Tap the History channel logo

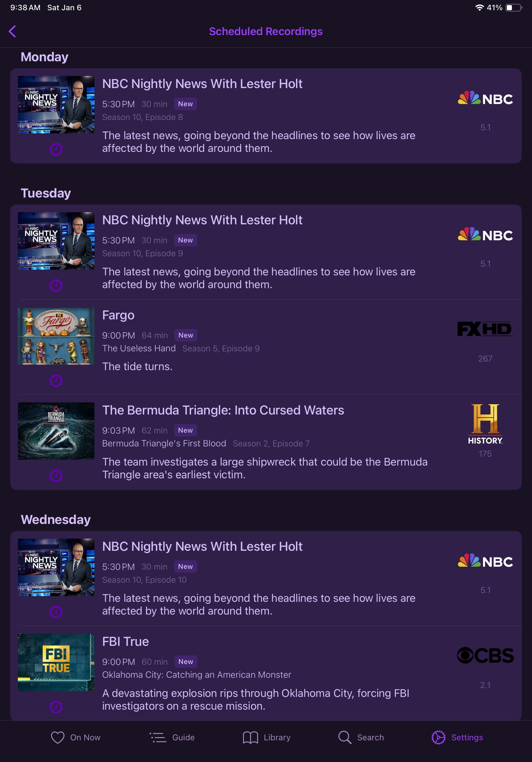485,424
